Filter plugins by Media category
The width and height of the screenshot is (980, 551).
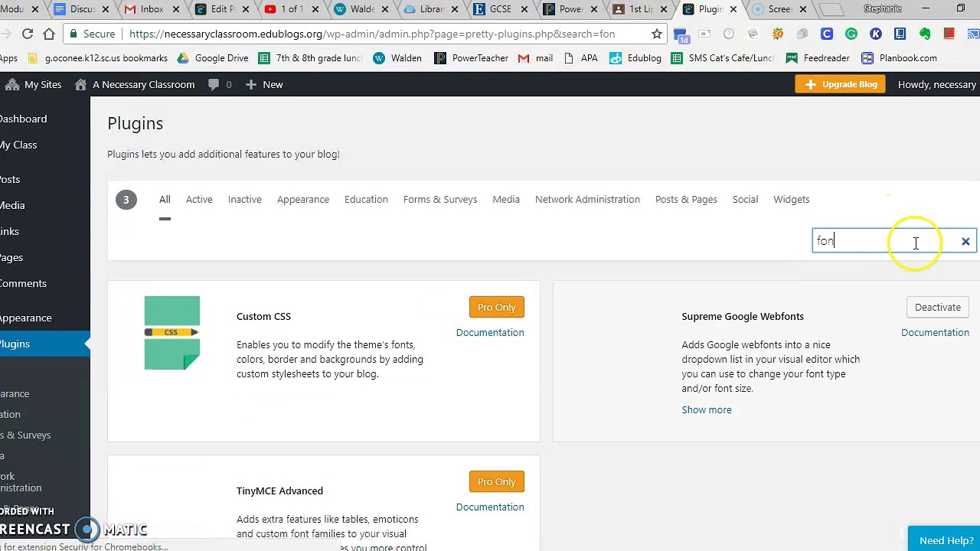pos(506,200)
